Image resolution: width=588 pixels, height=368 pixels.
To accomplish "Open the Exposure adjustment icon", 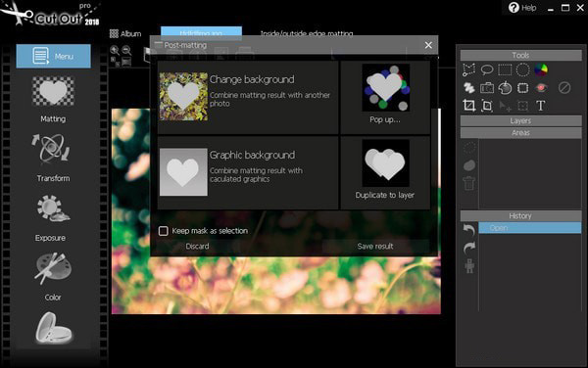I will click(53, 208).
